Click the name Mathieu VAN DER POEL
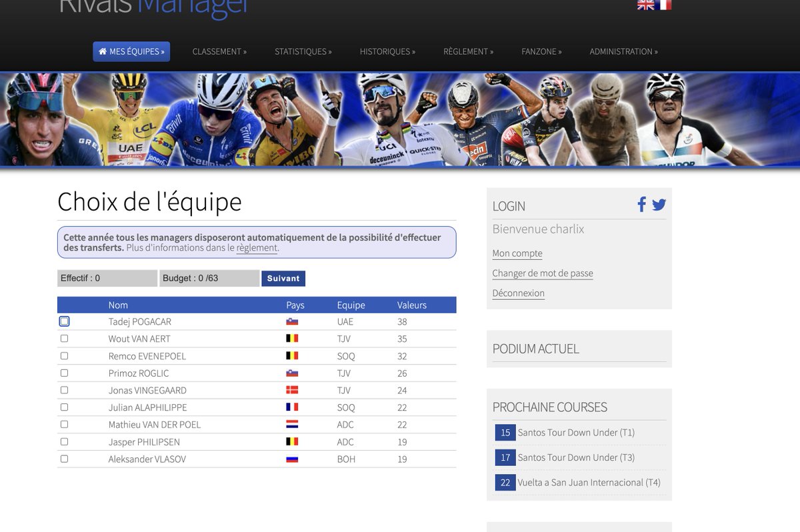The width and height of the screenshot is (800, 532). click(155, 425)
